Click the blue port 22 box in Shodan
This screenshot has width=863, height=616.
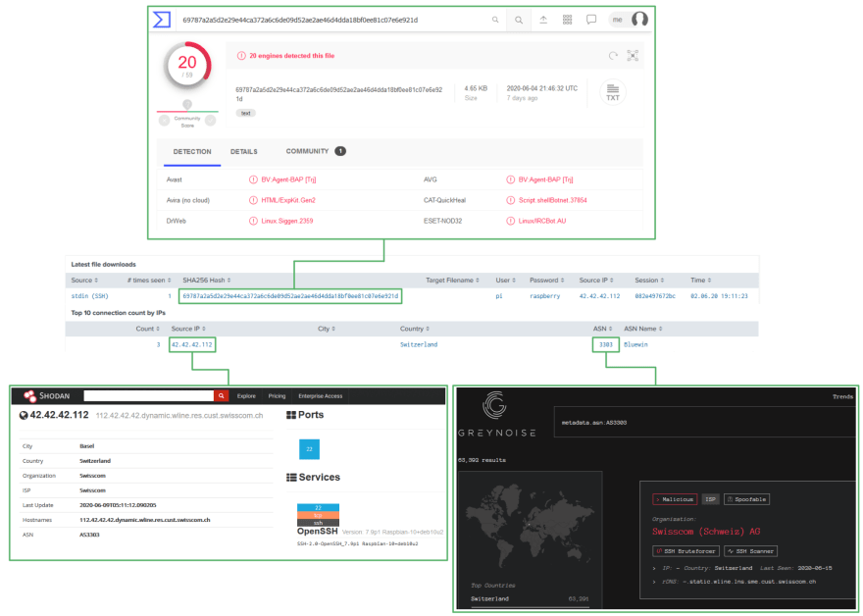[x=309, y=449]
